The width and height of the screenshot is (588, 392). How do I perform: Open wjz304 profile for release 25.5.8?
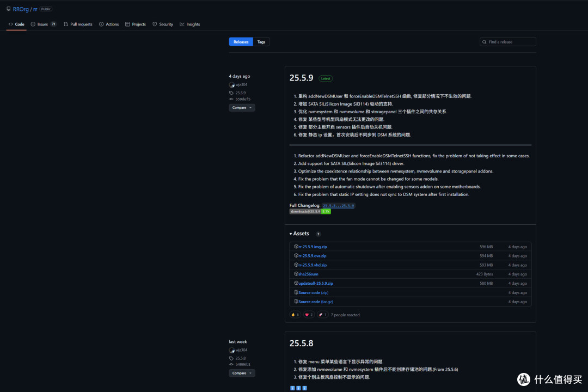click(242, 350)
